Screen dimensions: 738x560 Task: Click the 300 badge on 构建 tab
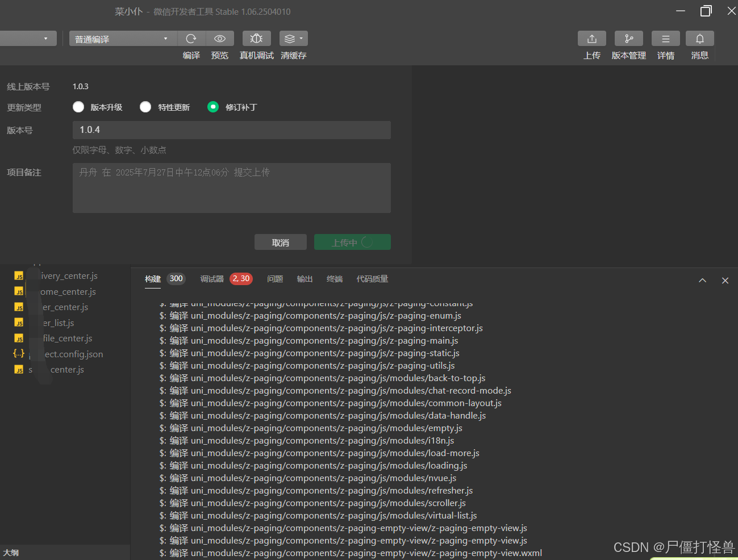click(x=176, y=279)
